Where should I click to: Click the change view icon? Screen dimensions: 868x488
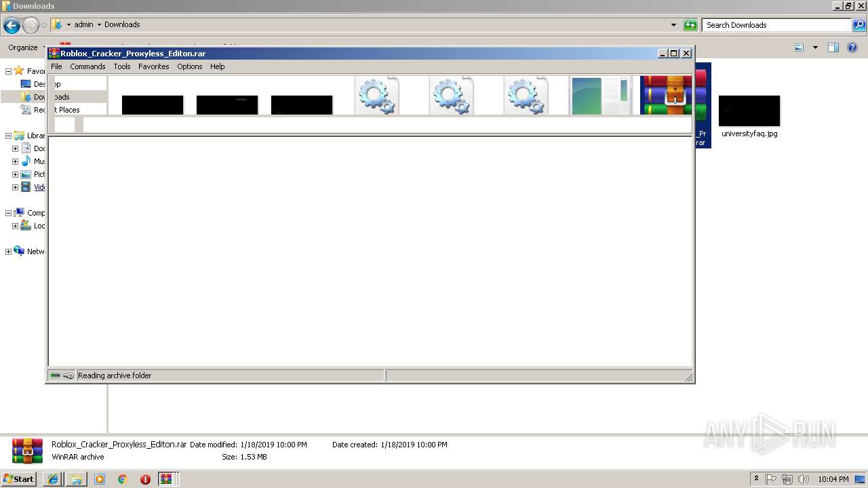[x=799, y=47]
